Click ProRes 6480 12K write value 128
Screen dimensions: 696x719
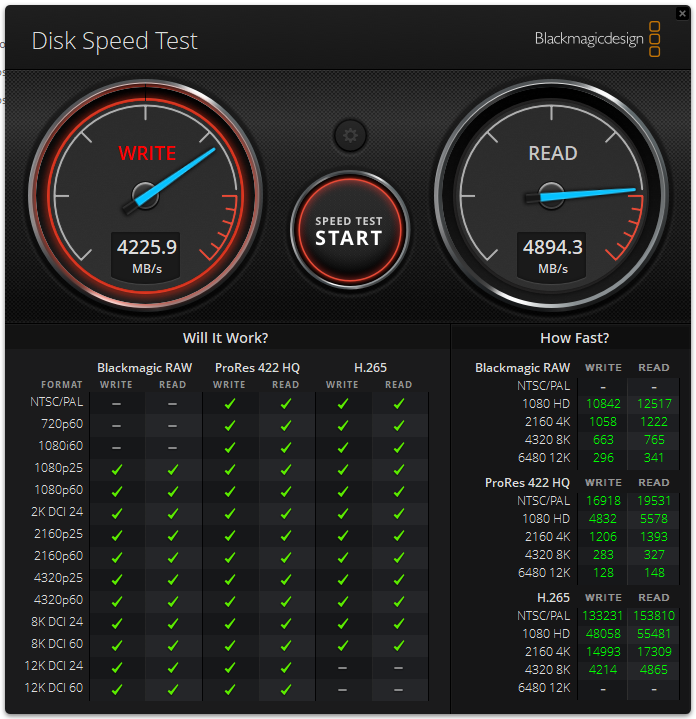pos(603,573)
